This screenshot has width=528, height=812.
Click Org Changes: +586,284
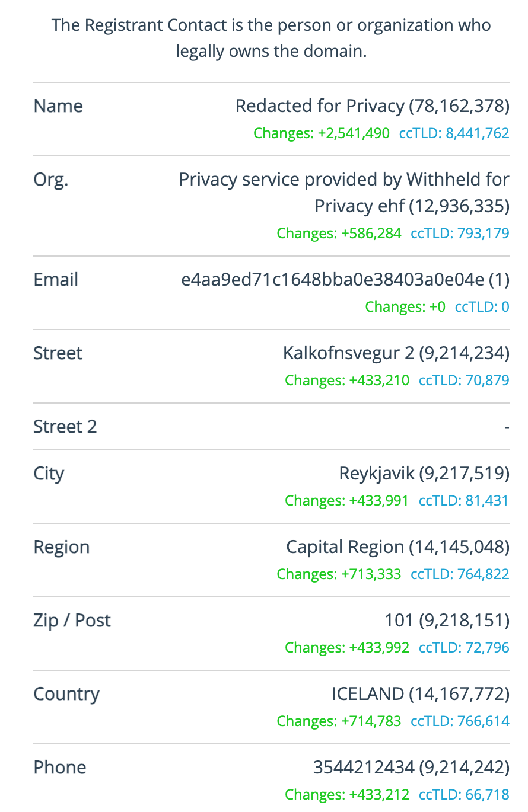[x=339, y=234]
